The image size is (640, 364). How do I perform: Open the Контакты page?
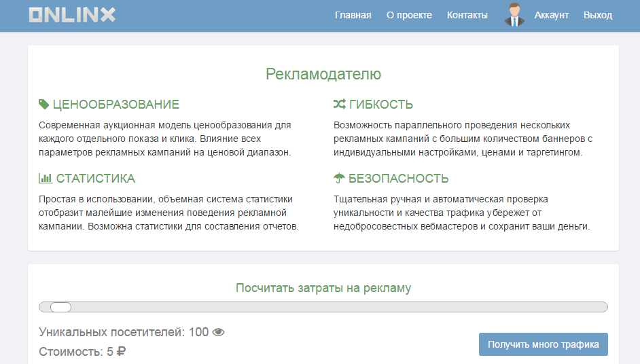pyautogui.click(x=467, y=15)
